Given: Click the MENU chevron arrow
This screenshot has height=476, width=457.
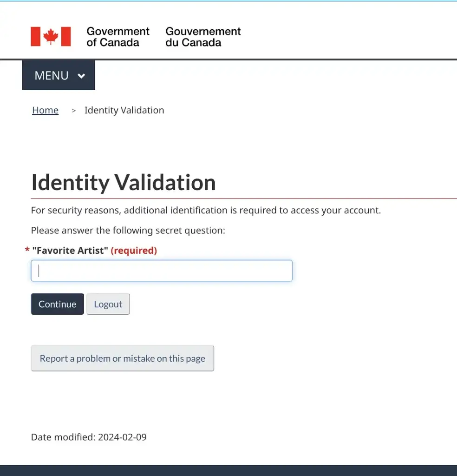Looking at the screenshot, I should click(x=82, y=75).
